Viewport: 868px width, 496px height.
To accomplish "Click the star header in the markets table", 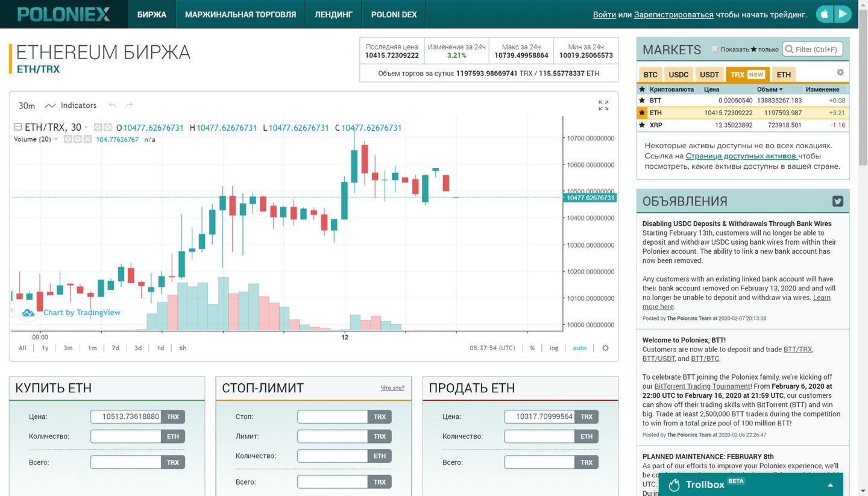I will click(x=642, y=89).
